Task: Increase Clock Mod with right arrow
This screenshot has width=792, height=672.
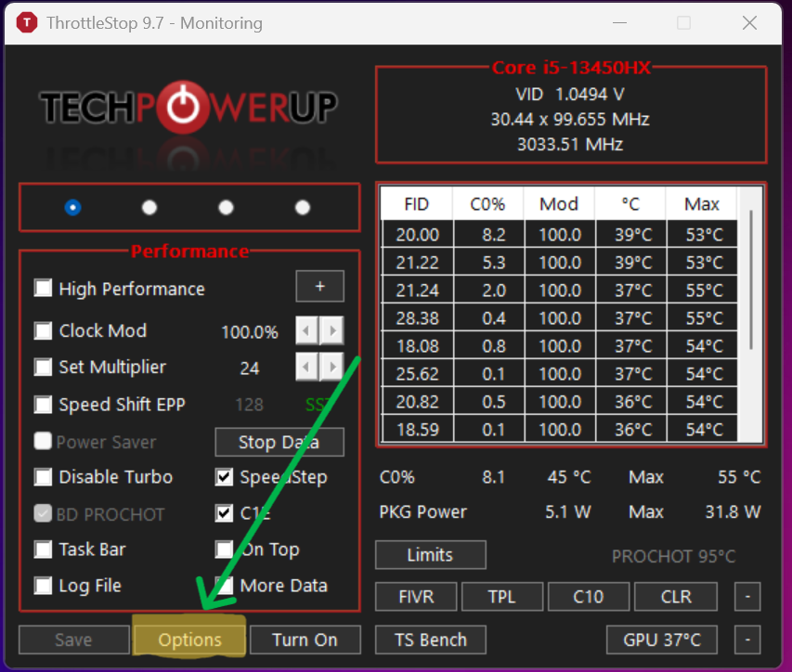Action: coord(331,330)
